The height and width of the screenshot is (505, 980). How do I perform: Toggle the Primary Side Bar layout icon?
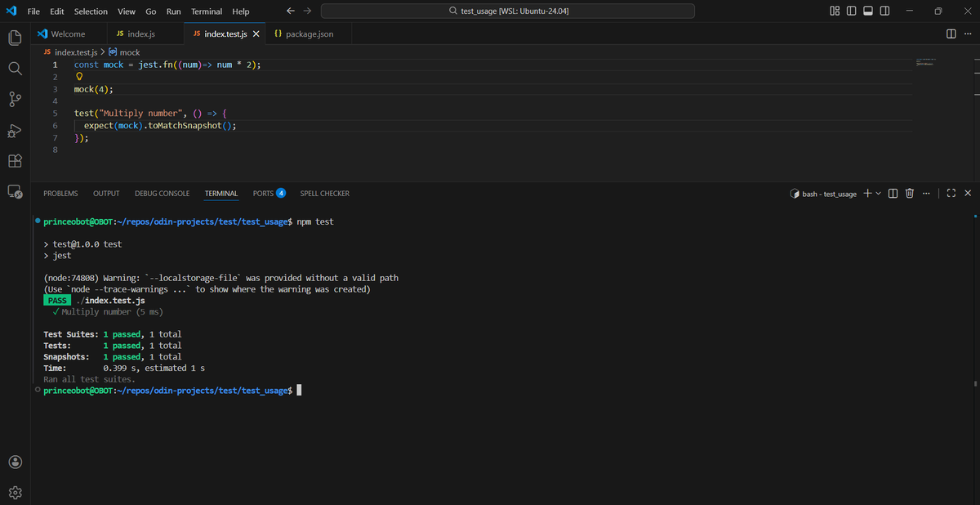pos(852,11)
